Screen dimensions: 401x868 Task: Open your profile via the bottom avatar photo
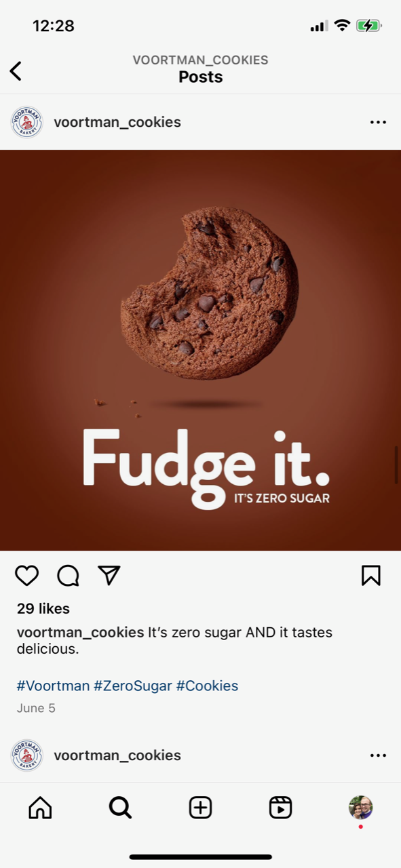point(361,808)
